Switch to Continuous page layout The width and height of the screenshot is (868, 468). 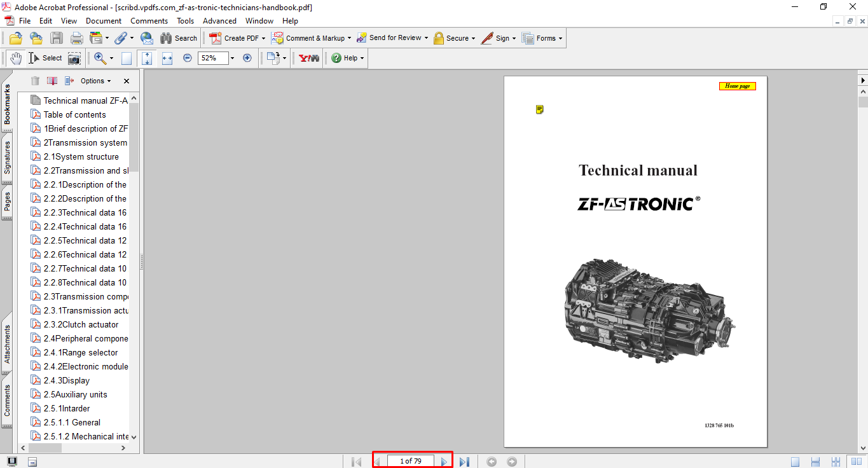point(815,462)
